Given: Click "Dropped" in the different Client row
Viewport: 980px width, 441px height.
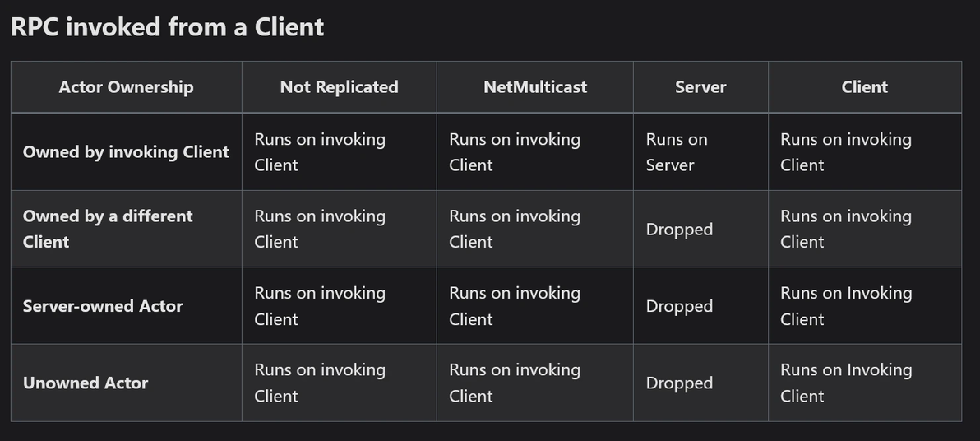Looking at the screenshot, I should point(679,230).
